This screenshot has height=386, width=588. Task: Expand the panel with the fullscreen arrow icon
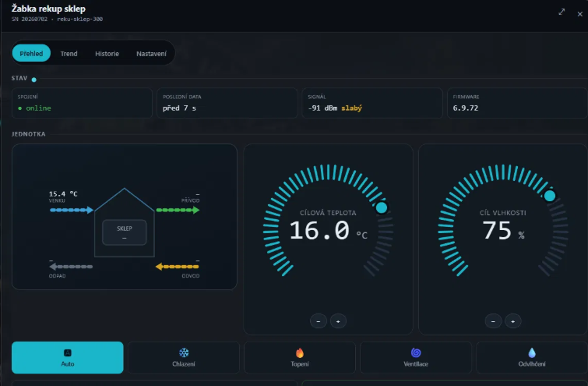562,12
